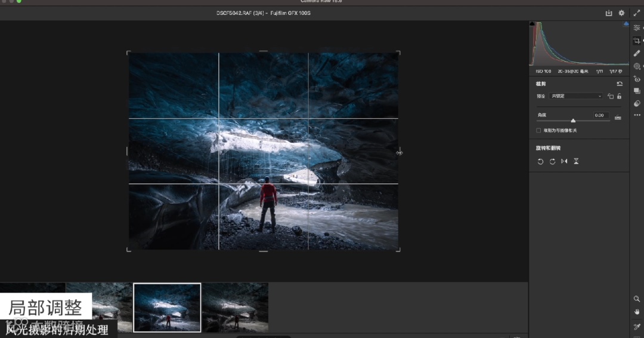This screenshot has height=338, width=644.
Task: Enable constrain to image checkbox
Action: coord(538,130)
